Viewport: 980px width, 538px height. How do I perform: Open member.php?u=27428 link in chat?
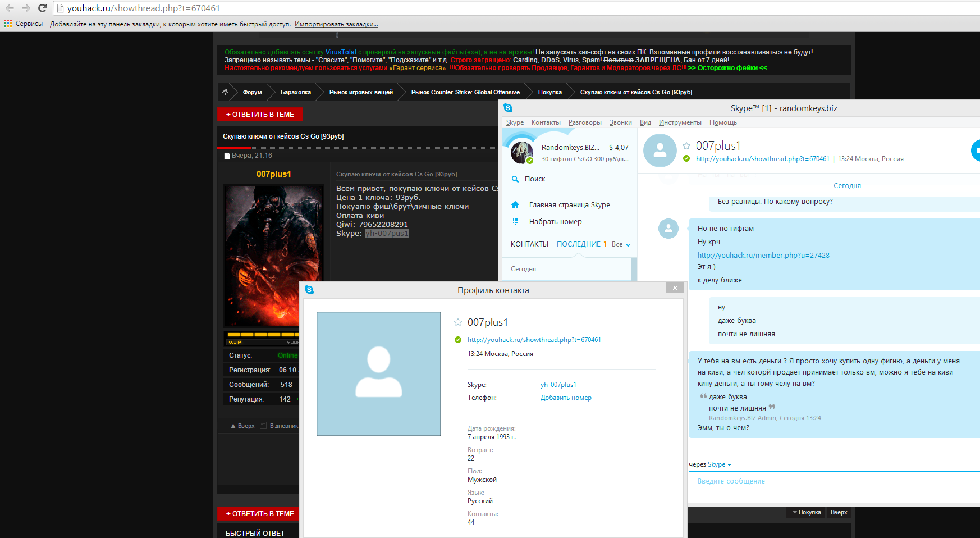tap(763, 256)
